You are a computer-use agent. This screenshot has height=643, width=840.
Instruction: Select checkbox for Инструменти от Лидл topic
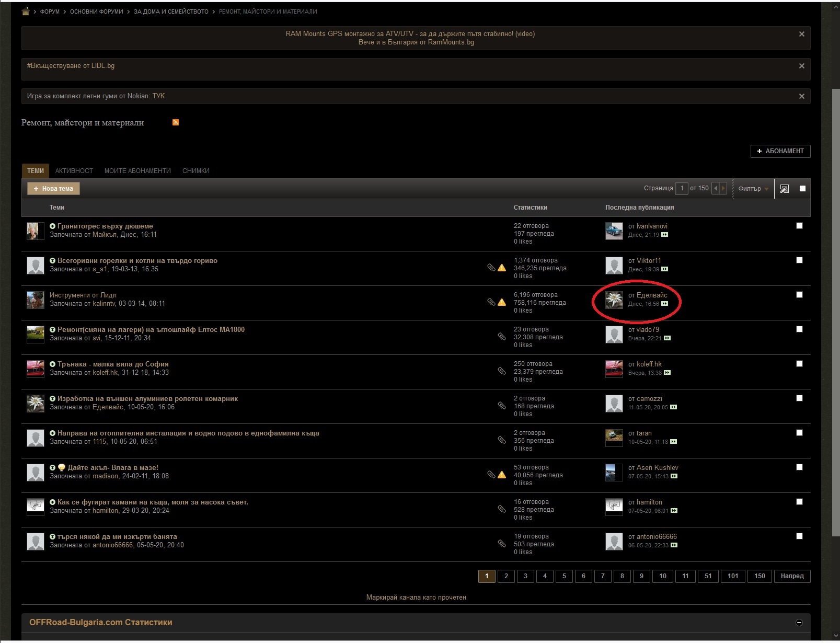tap(799, 295)
